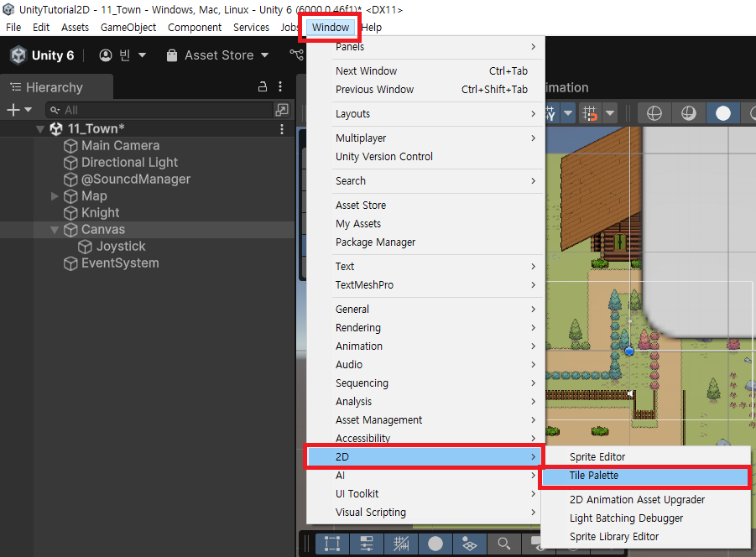Open Sprite Editor from submenu
The image size is (756, 557).
pos(645,457)
